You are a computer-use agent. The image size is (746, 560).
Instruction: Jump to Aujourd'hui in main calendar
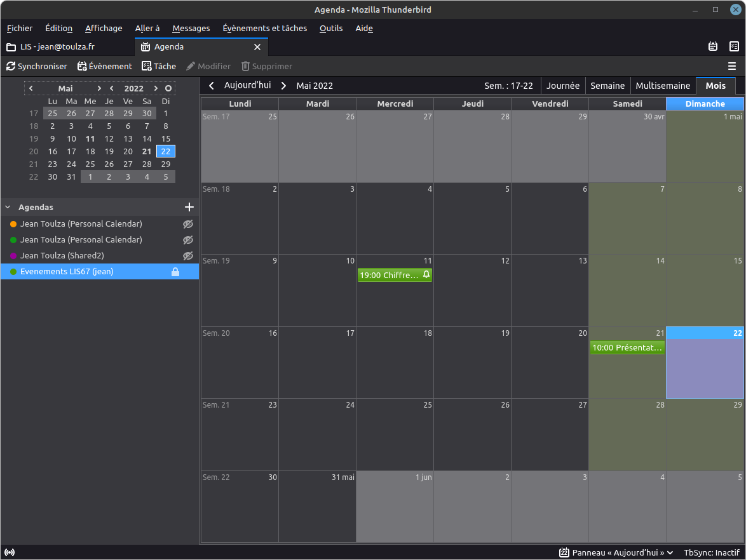[x=247, y=85]
